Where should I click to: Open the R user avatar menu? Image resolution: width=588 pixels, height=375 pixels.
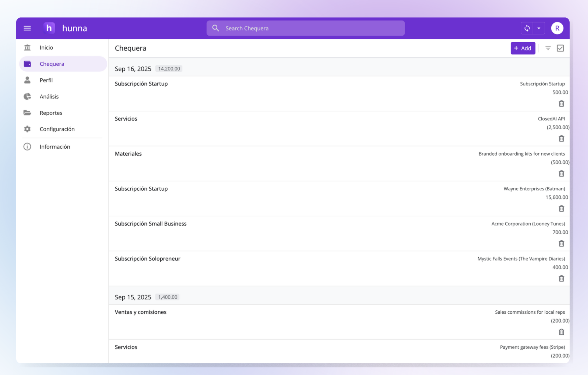[557, 28]
